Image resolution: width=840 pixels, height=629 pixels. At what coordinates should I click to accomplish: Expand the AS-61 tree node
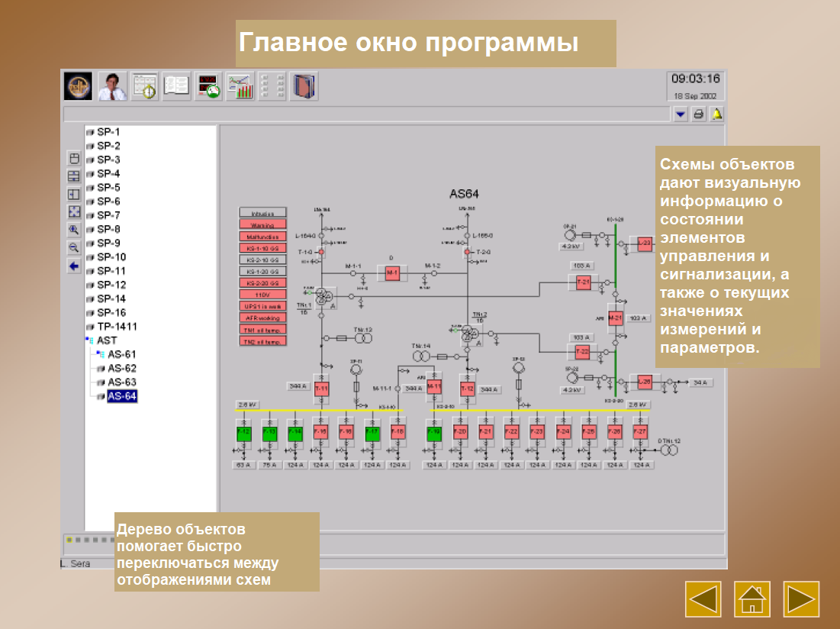click(x=100, y=354)
